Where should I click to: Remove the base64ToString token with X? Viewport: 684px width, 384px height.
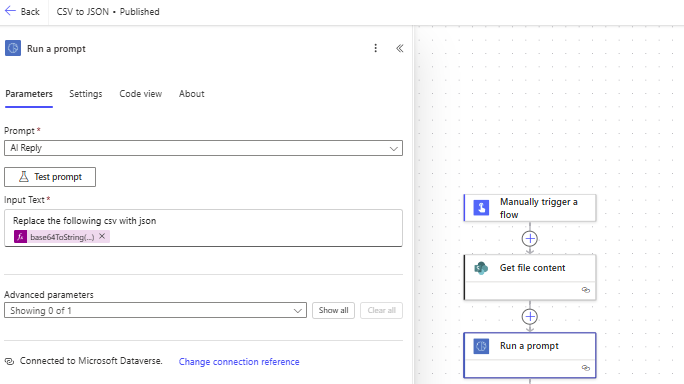102,236
